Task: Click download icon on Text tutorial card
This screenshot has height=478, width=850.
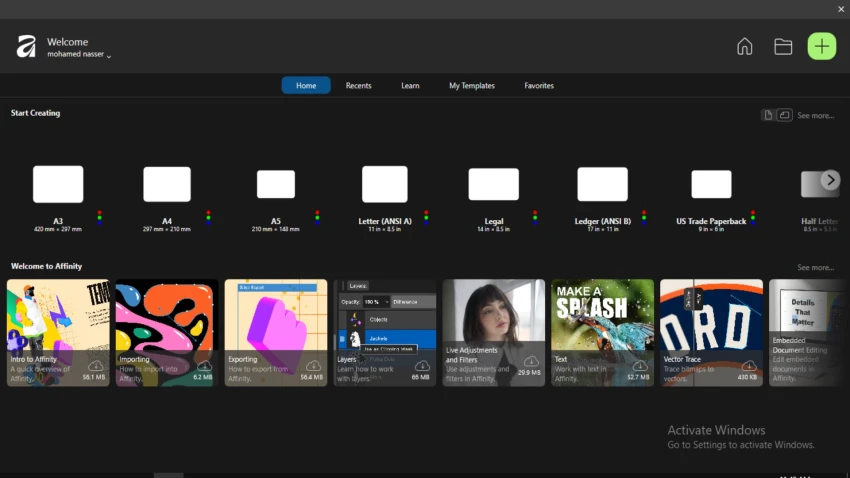Action: 639,365
